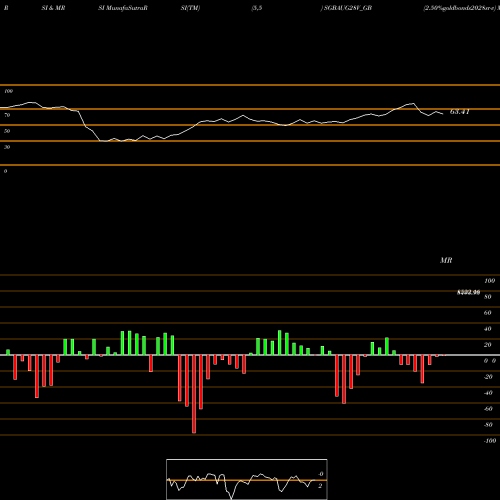The width and height of the screenshot is (500, 500).
Task: Click the 70 level label on the RSI axis
Action: point(7,115)
